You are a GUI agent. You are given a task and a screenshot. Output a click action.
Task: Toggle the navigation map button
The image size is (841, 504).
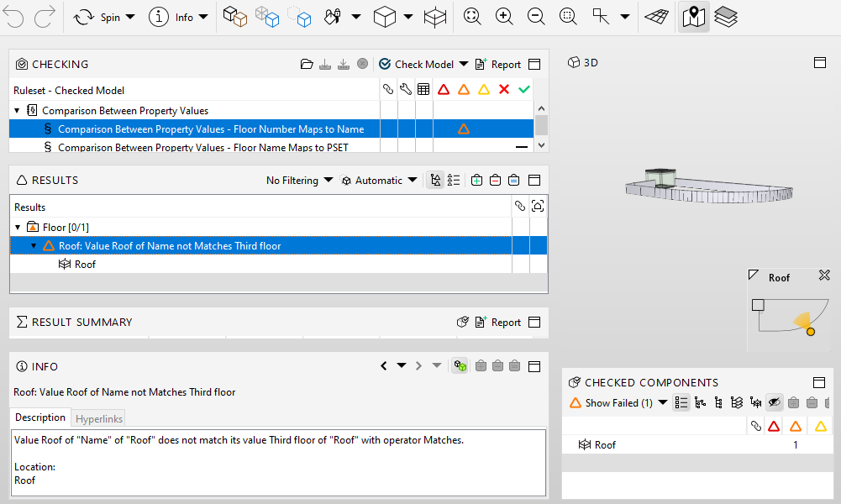click(x=693, y=17)
